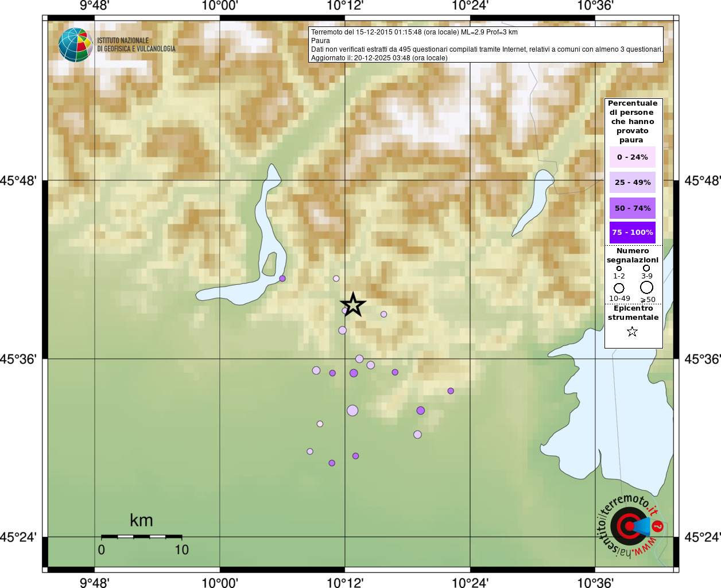The width and height of the screenshot is (721, 588).
Task: Click the legend circle labeled ≥50
Action: point(647,287)
